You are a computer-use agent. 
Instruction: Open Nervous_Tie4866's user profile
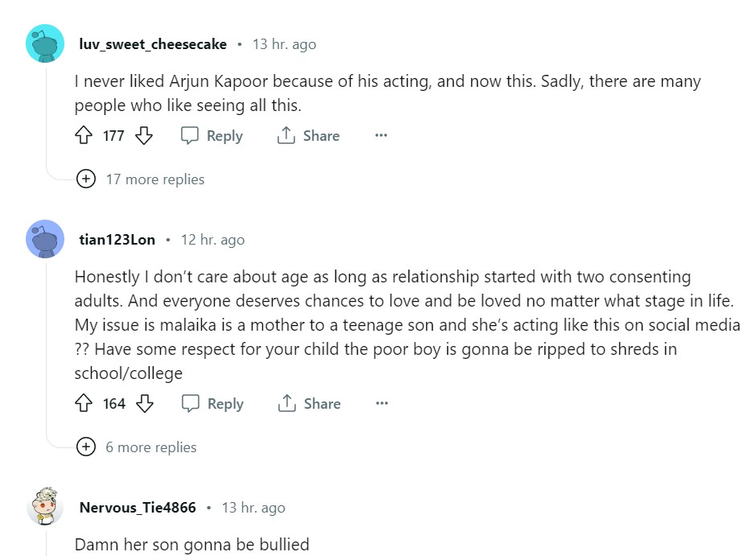click(138, 508)
